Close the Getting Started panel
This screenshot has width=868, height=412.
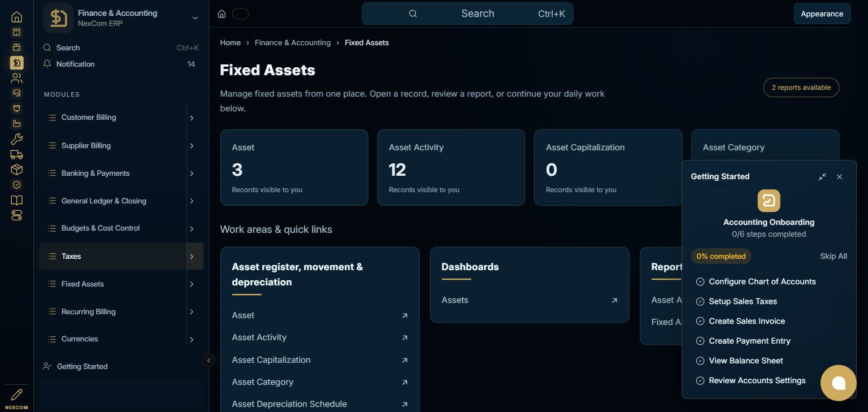[840, 177]
